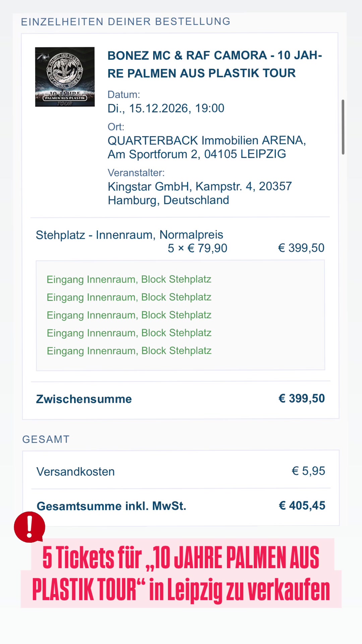Click the third Eingang Innenraum ticket entry
Viewport: 362px width, 644px height.
coord(129,315)
